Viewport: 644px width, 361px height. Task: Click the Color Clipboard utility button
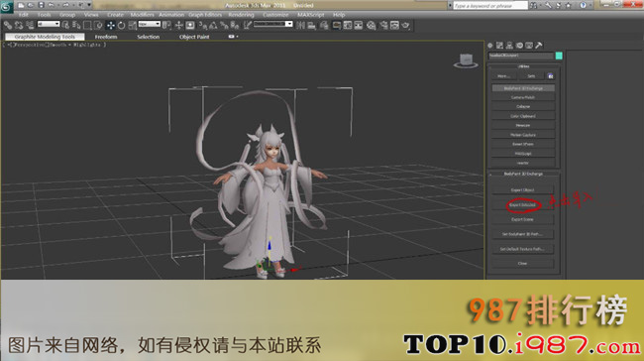[x=523, y=116]
